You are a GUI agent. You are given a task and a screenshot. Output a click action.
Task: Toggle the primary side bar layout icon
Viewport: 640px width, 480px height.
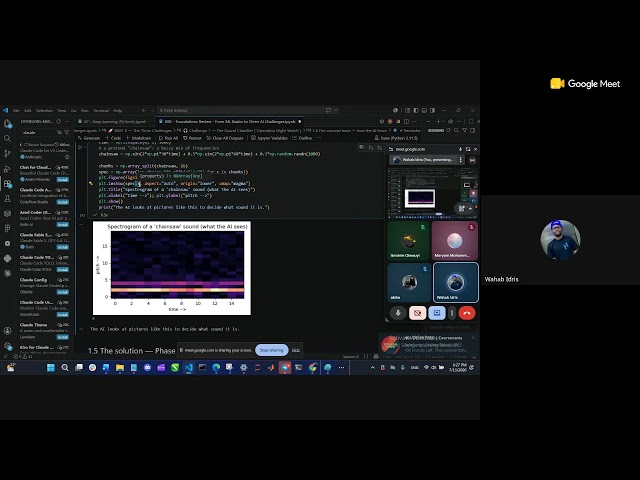pos(416,110)
